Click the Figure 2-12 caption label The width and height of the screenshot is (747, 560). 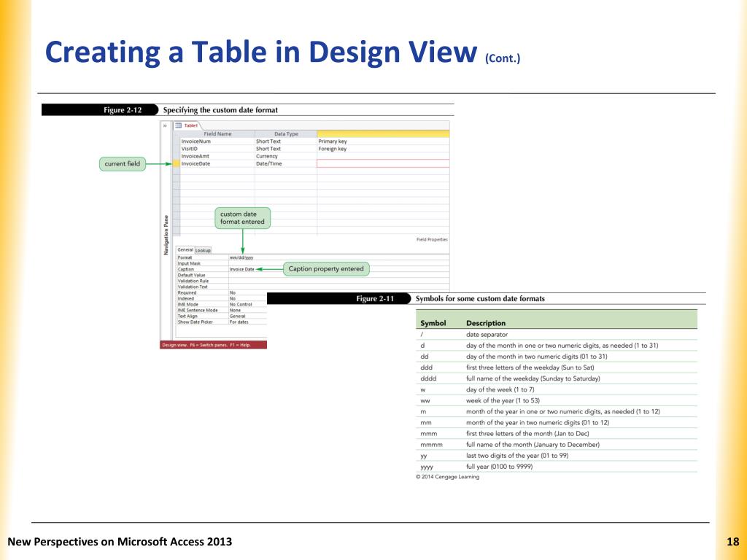(123, 110)
